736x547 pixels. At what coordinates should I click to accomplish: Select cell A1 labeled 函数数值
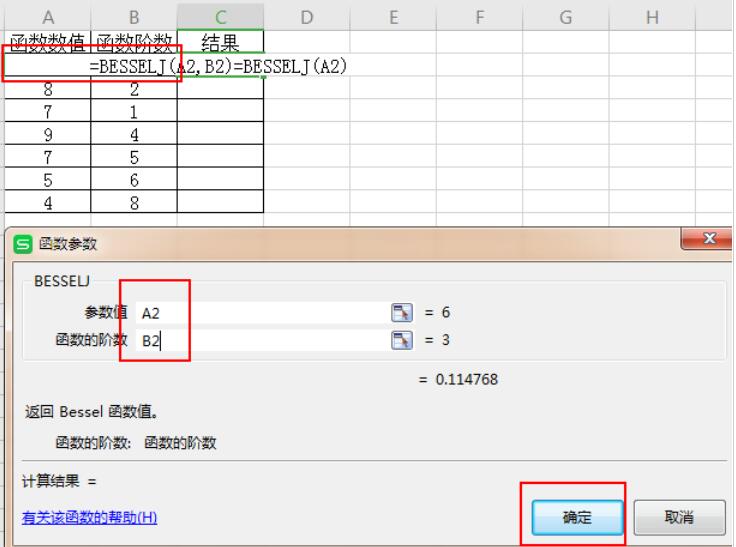[47, 42]
